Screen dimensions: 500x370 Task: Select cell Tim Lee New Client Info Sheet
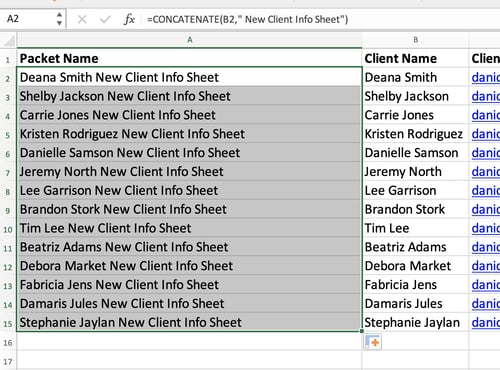(189, 228)
